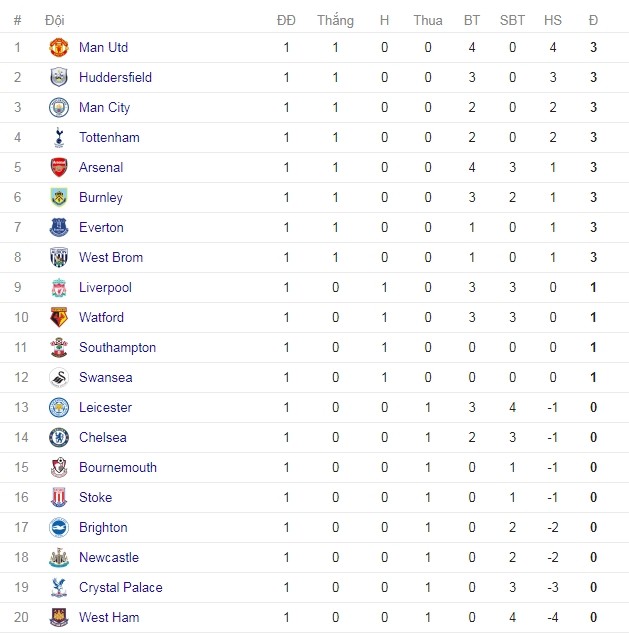Click the Man Utd club crest

[59, 47]
